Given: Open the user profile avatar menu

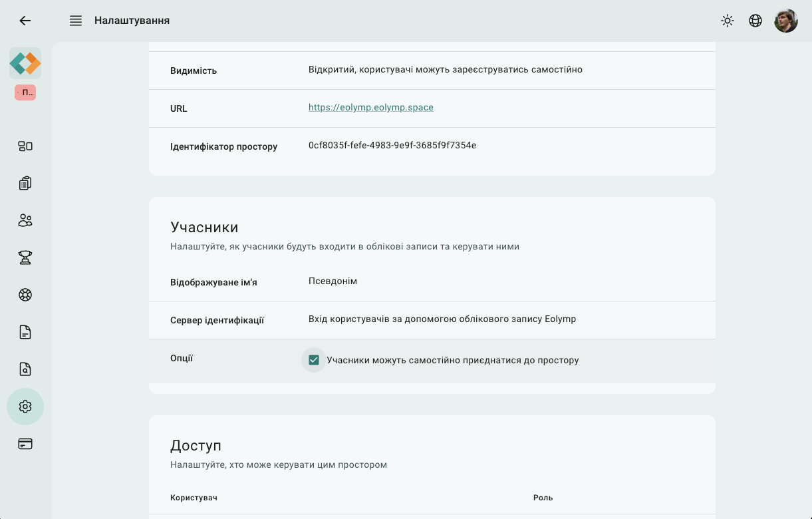Looking at the screenshot, I should coord(785,21).
